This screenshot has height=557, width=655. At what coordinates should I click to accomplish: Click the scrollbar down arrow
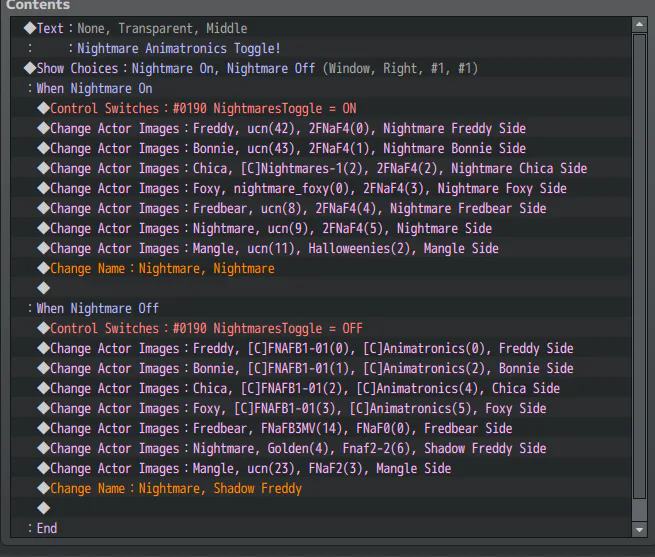(x=639, y=530)
